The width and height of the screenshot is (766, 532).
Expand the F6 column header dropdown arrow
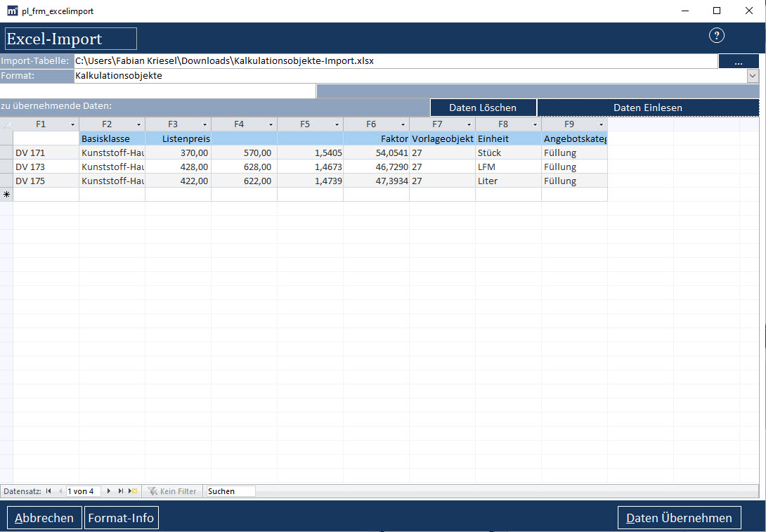pyautogui.click(x=403, y=124)
